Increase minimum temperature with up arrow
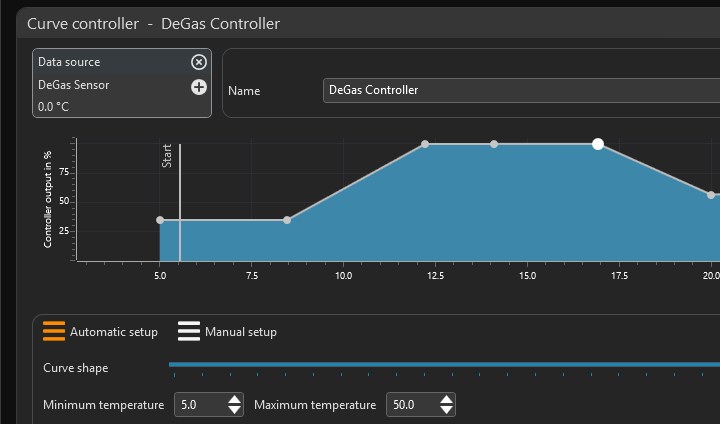Screen dimensions: 720x424 [x=235, y=399]
